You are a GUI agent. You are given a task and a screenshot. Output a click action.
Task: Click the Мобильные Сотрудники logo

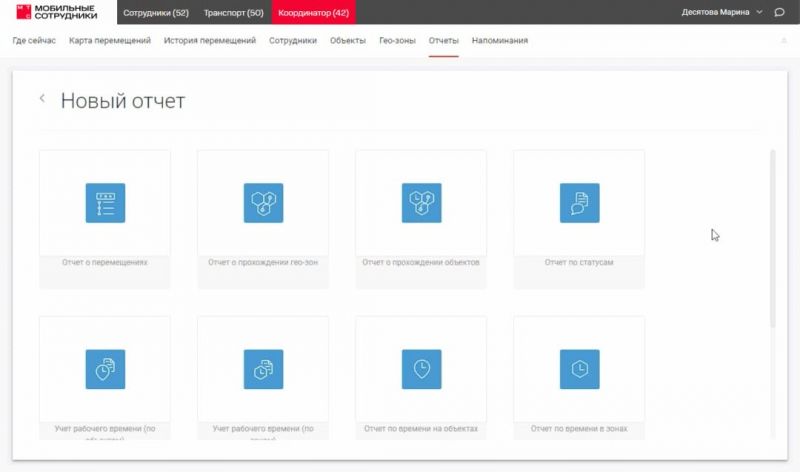(x=58, y=12)
